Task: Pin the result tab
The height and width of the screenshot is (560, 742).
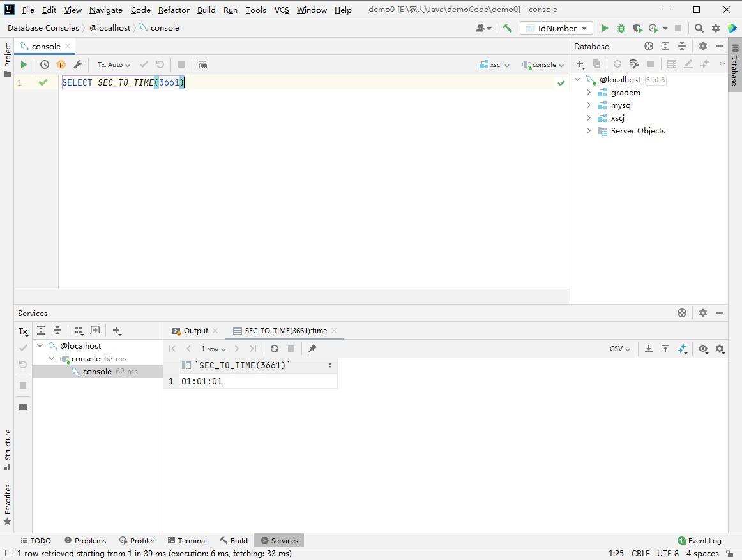Action: [x=312, y=349]
